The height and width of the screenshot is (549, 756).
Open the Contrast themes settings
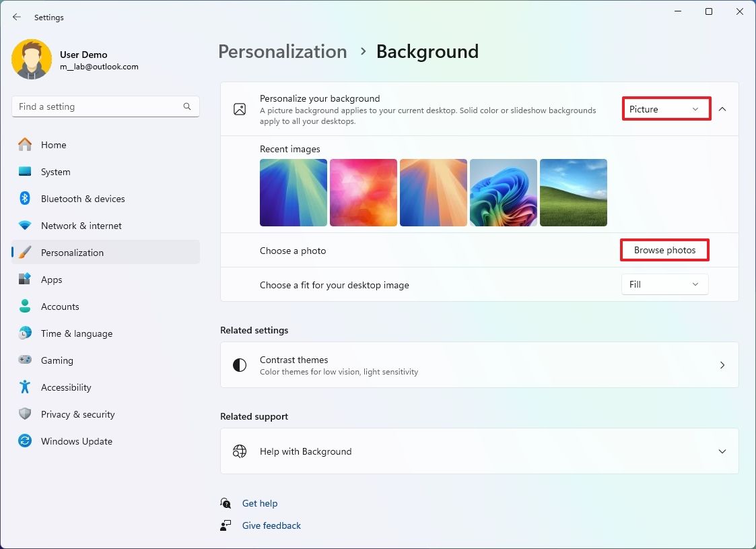click(479, 365)
